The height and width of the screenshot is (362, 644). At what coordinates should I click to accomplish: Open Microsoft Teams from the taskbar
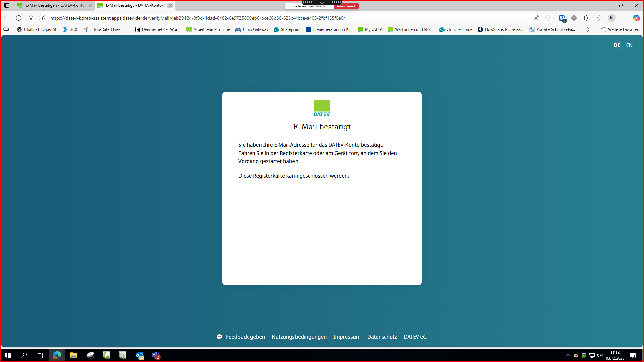pyautogui.click(x=156, y=355)
